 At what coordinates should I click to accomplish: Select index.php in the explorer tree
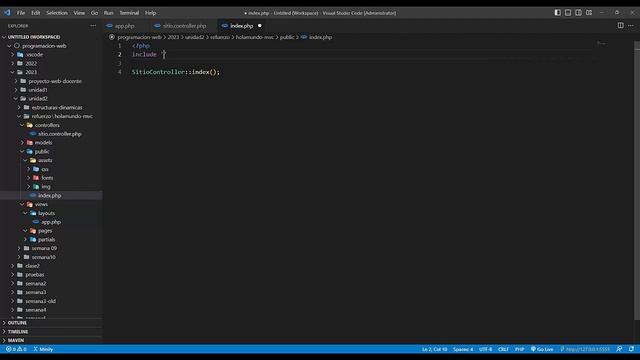coord(51,196)
